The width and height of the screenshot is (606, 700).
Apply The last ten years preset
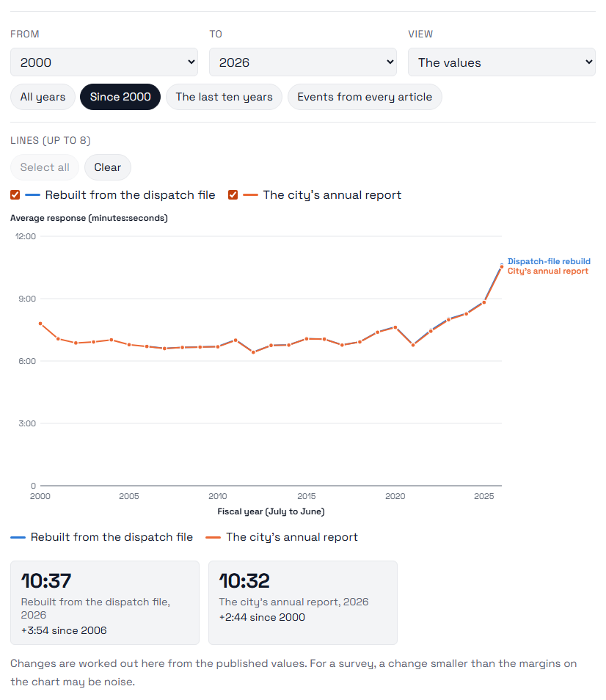[x=224, y=97]
